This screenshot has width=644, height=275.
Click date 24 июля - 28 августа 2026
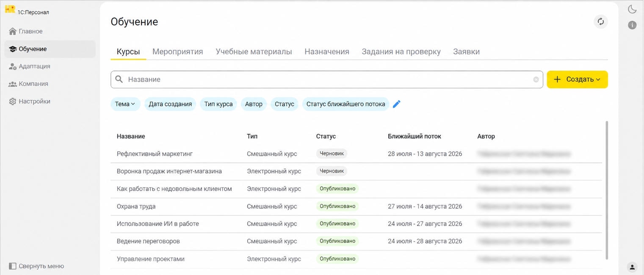(x=425, y=241)
